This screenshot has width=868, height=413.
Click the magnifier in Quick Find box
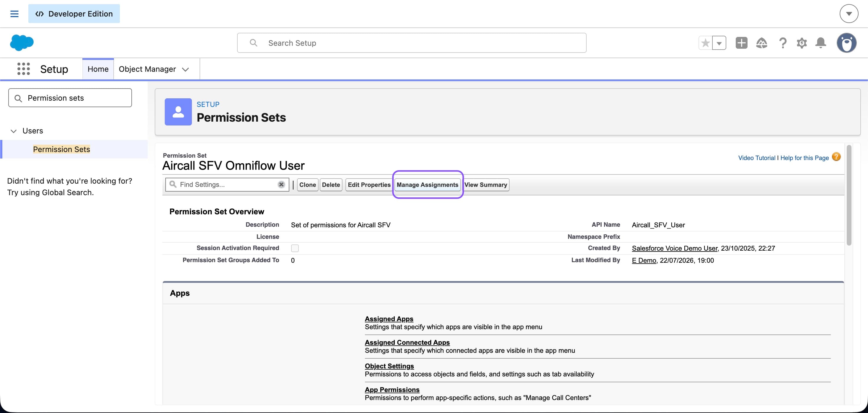(19, 98)
